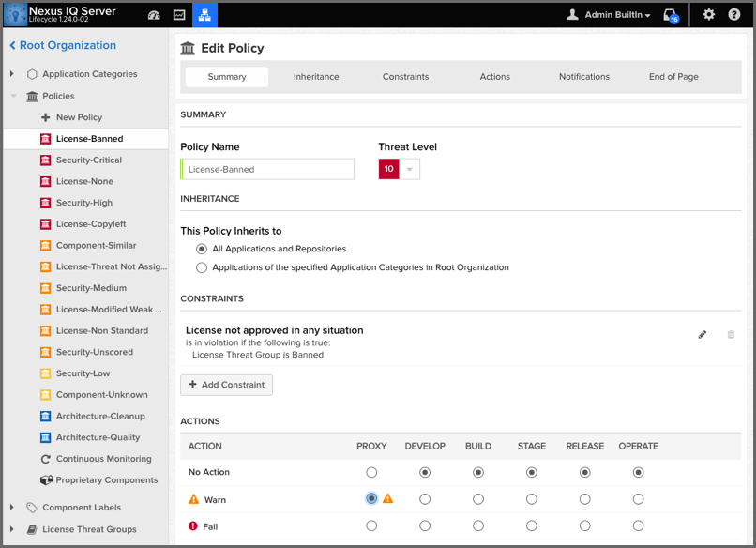Open the Threat Level dropdown arrow
The image size is (756, 548).
coord(410,169)
